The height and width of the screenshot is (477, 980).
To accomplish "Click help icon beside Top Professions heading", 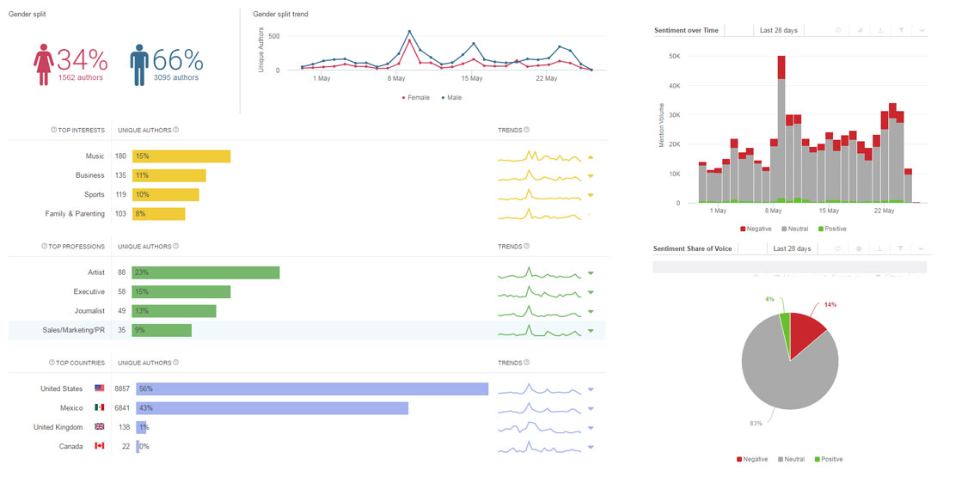I will 45,247.
